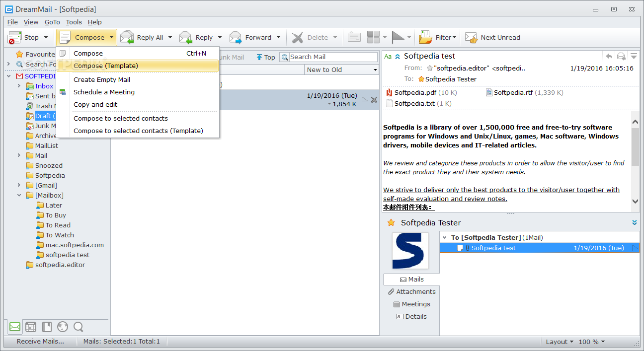The width and height of the screenshot is (644, 351).
Task: Choose Compose to selected contacts (Template)
Action: click(x=138, y=131)
